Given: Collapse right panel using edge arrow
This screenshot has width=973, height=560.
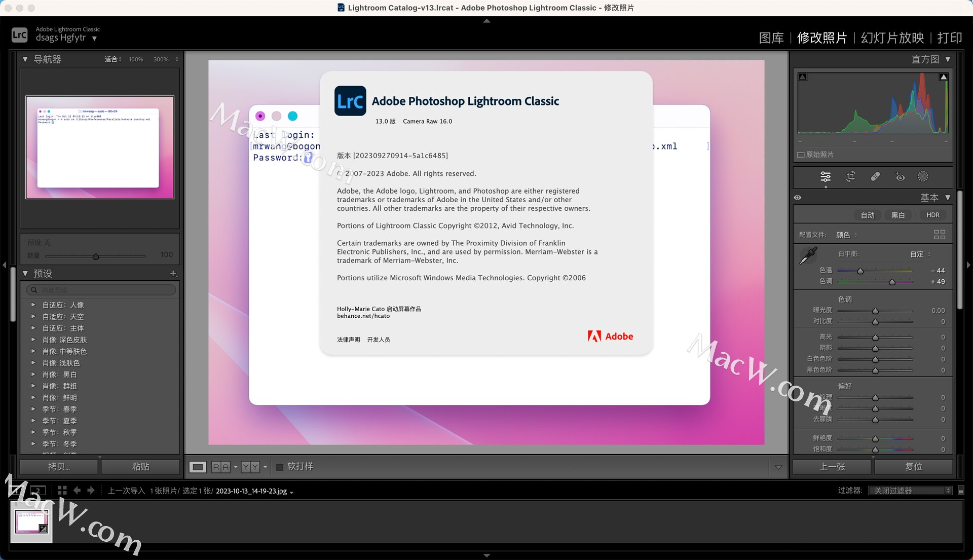Looking at the screenshot, I should [x=968, y=265].
